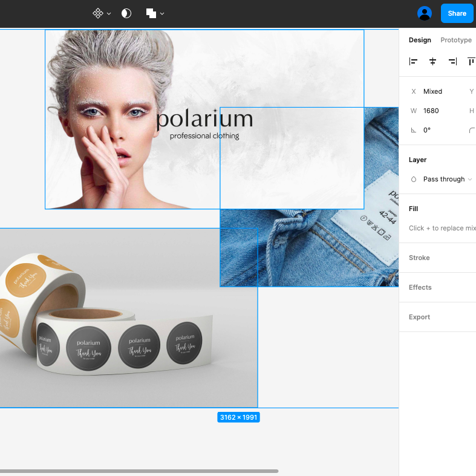Open the user avatar icon
Viewport: 476px width, 476px height.
tap(425, 13)
